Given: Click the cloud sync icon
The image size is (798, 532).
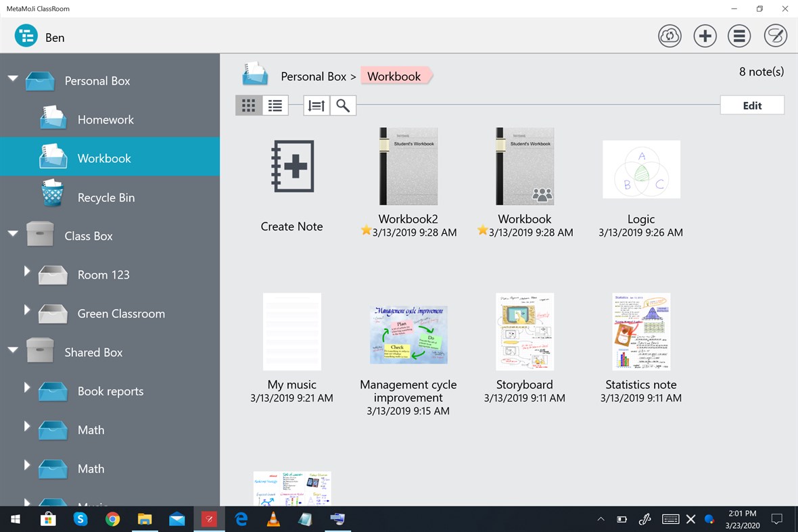Looking at the screenshot, I should coord(670,36).
